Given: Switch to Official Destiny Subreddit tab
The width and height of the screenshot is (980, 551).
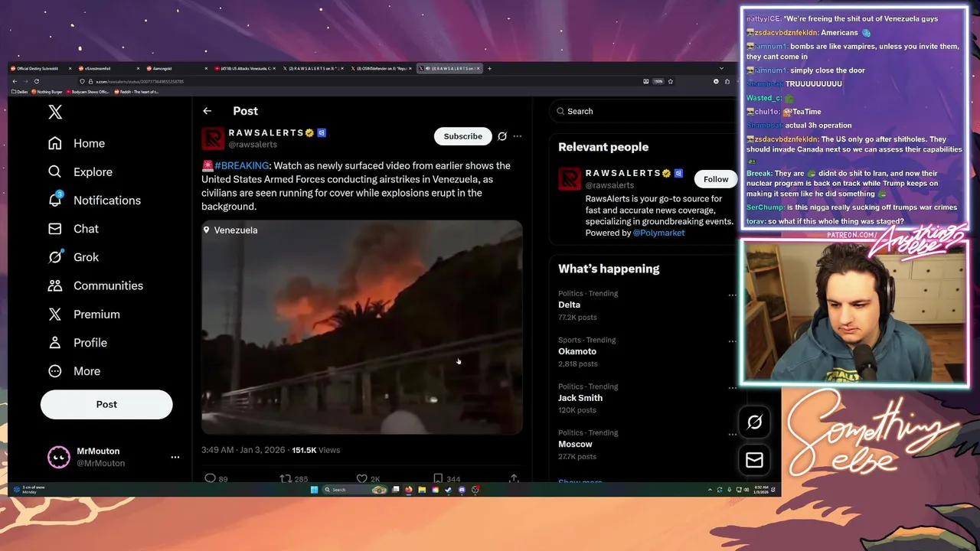Looking at the screenshot, I should (x=41, y=68).
